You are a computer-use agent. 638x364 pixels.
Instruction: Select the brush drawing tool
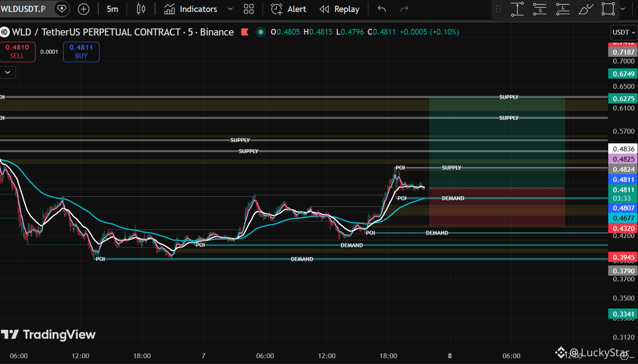(x=586, y=9)
